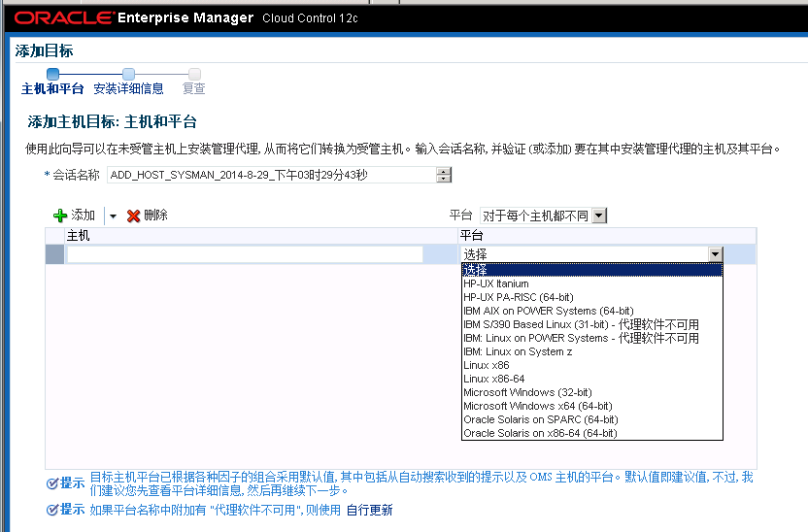Screen dimensions: 808x532
Task: Click the second 提示 tip check icon
Action: coord(52,510)
